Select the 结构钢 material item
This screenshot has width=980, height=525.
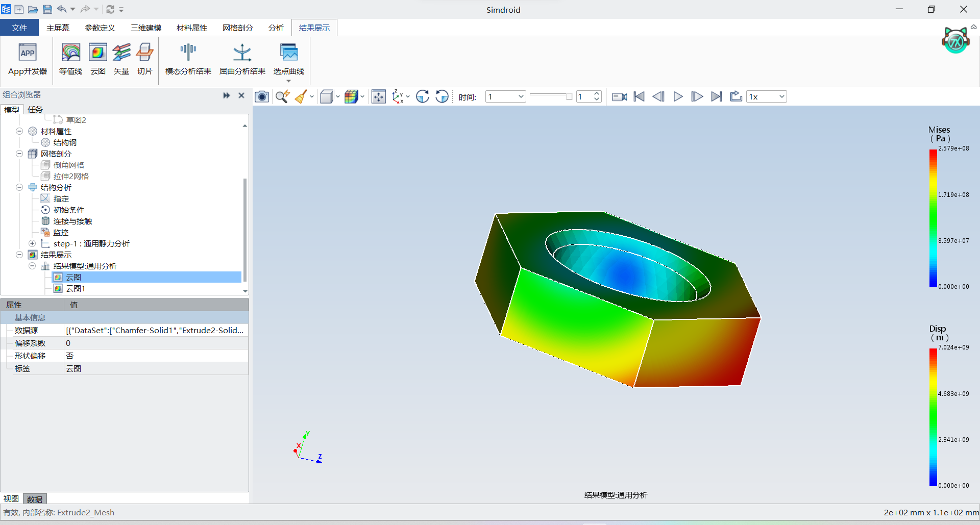65,142
